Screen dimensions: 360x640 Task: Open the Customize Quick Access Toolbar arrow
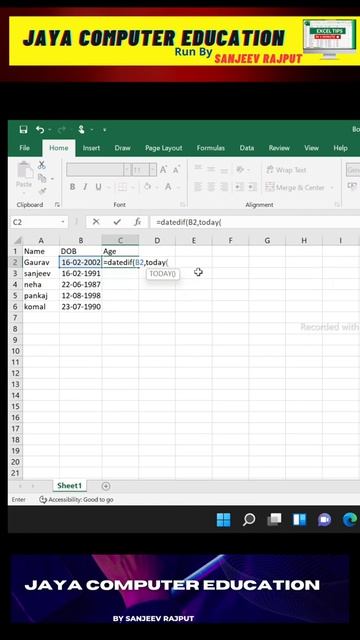tap(104, 130)
